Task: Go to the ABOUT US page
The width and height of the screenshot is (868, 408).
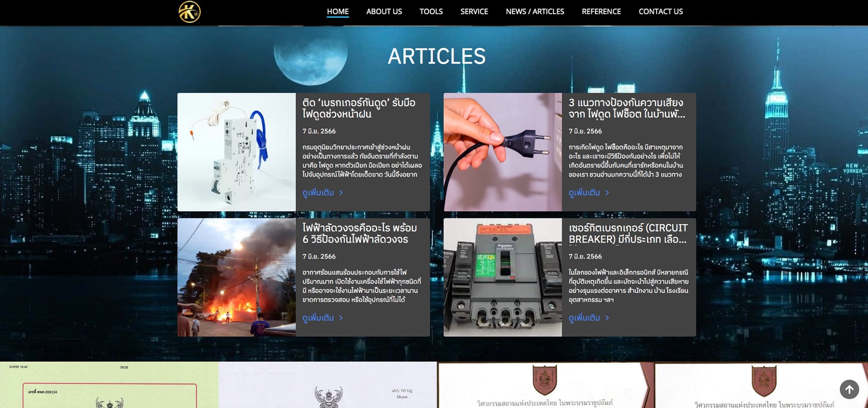Action: 384,12
